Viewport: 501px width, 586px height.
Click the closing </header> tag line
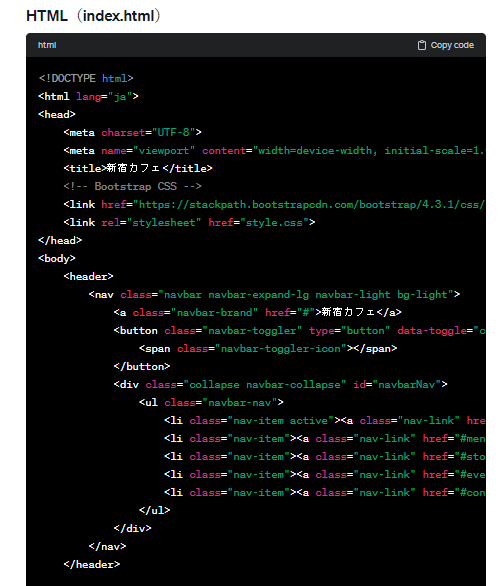click(92, 565)
